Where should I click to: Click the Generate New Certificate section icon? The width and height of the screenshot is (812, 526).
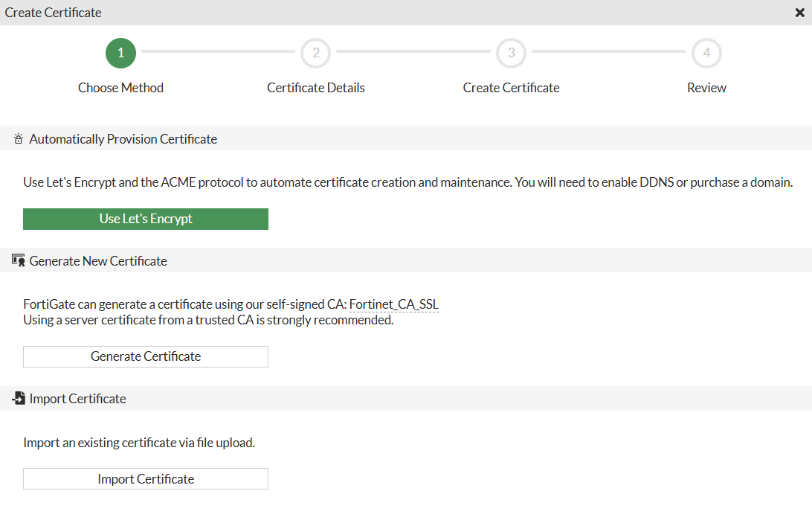click(x=19, y=260)
